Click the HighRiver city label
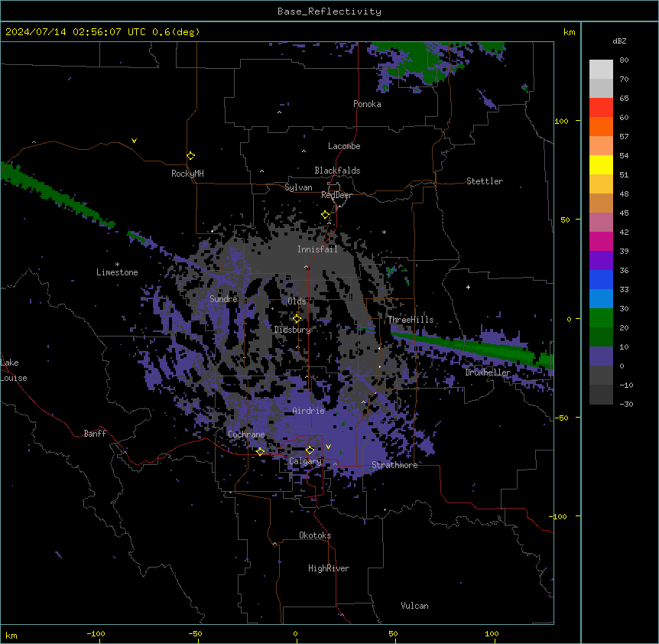Screen dimensions: 659x644 pos(329,568)
